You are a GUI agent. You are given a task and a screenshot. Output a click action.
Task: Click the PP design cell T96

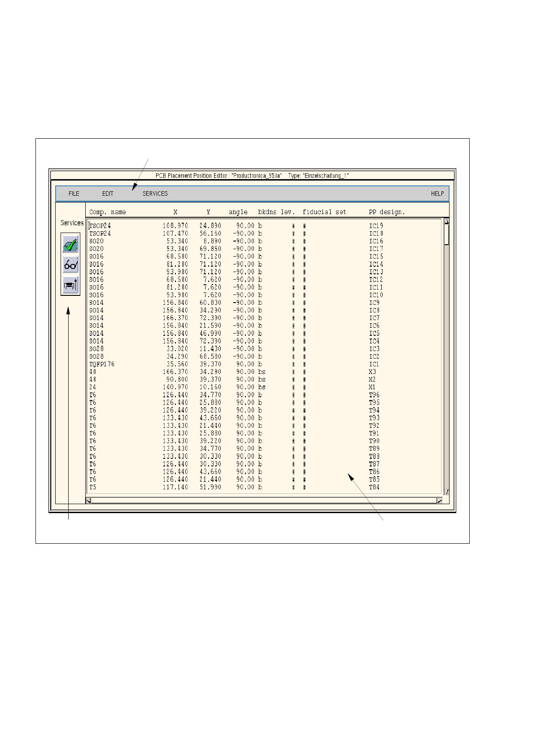(x=374, y=395)
